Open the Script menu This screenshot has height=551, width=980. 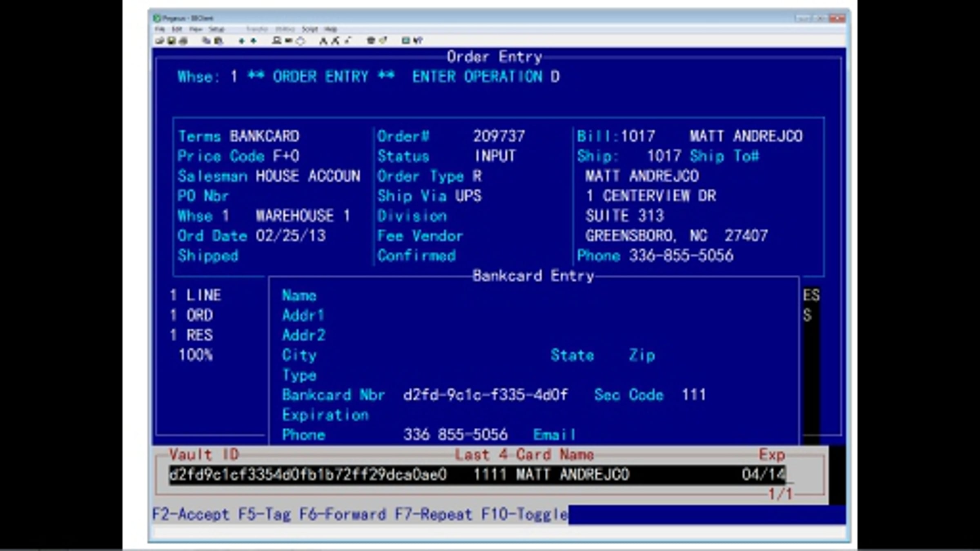pyautogui.click(x=310, y=29)
